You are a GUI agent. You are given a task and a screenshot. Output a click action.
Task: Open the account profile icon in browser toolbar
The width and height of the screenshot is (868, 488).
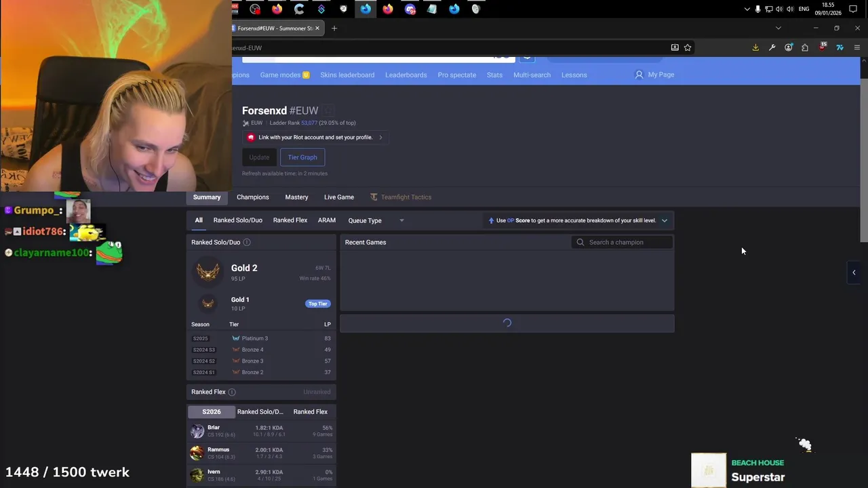point(788,47)
